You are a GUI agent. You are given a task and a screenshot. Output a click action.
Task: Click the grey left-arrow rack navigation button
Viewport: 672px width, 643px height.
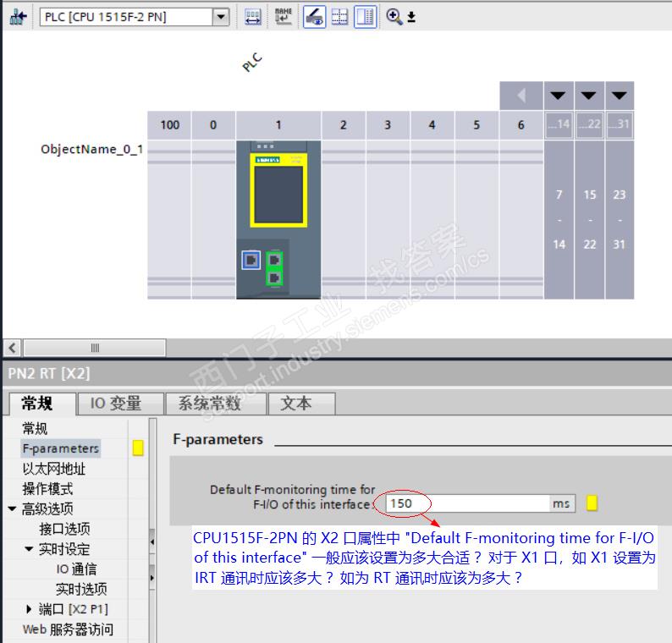click(x=521, y=95)
